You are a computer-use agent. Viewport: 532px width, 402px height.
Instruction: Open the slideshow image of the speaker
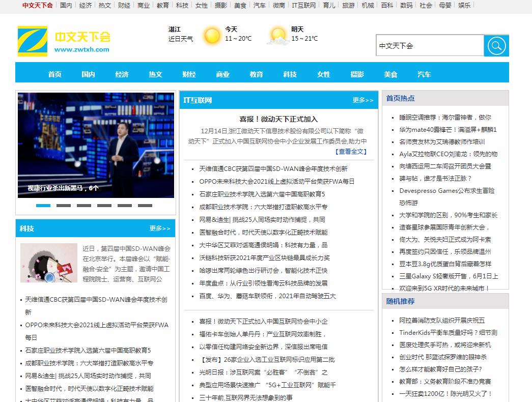(x=96, y=145)
